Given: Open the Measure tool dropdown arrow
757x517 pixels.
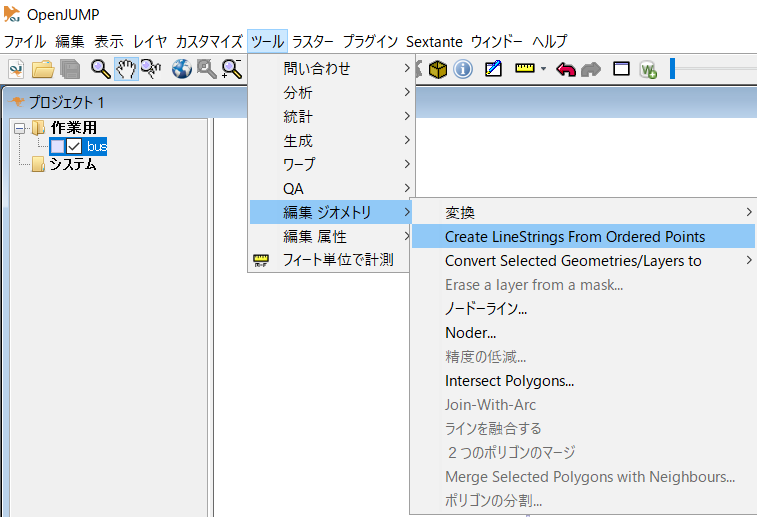Looking at the screenshot, I should (x=543, y=69).
